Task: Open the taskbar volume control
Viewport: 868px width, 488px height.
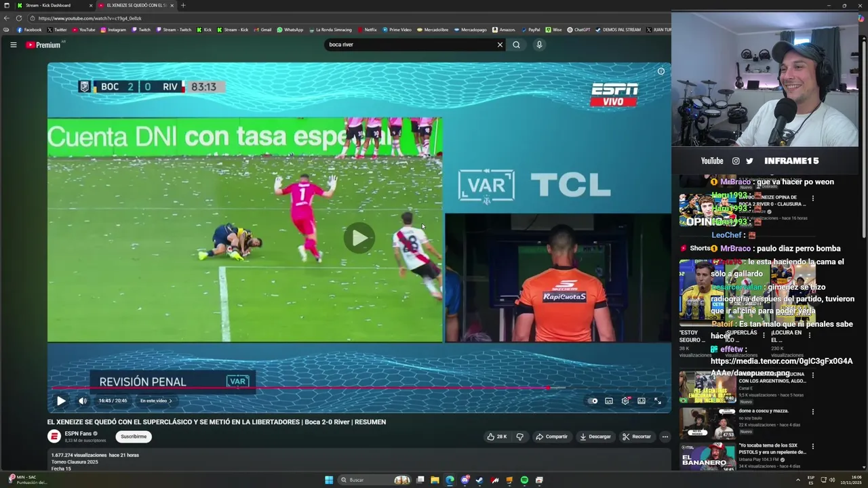Action: coord(833,480)
